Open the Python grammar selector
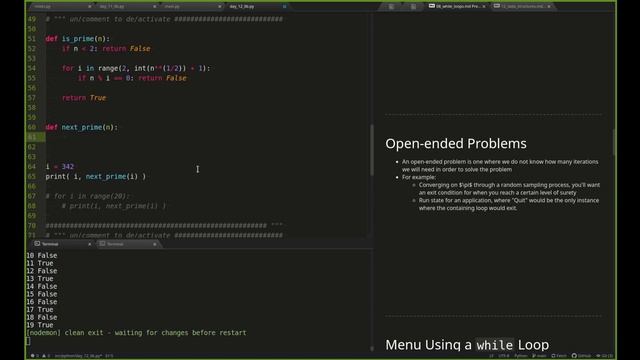Viewport: 640px width, 360px height. coord(521,356)
